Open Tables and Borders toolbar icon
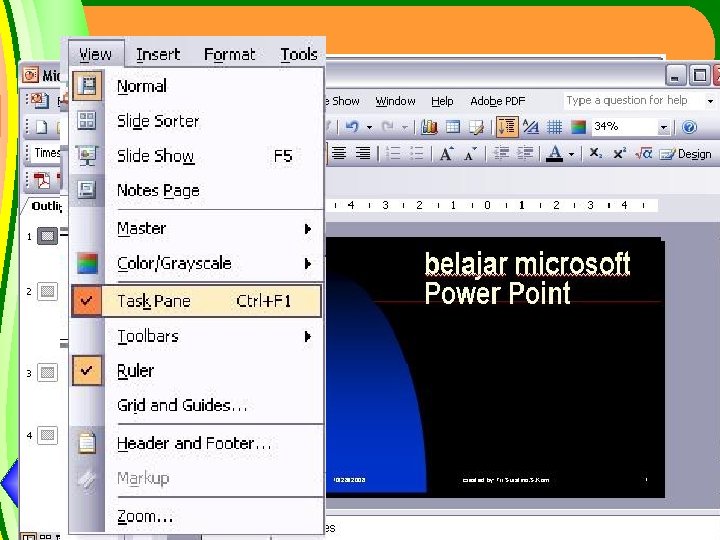 point(476,127)
